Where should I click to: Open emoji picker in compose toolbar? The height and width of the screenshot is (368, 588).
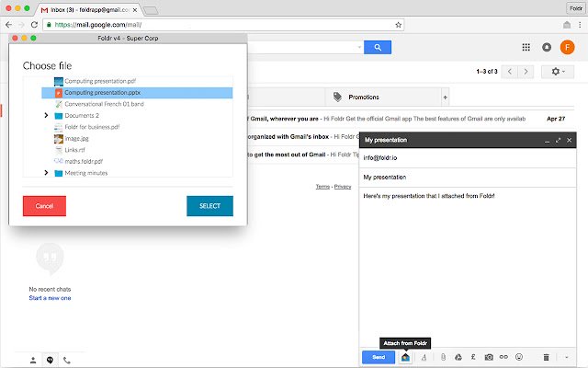tap(519, 357)
